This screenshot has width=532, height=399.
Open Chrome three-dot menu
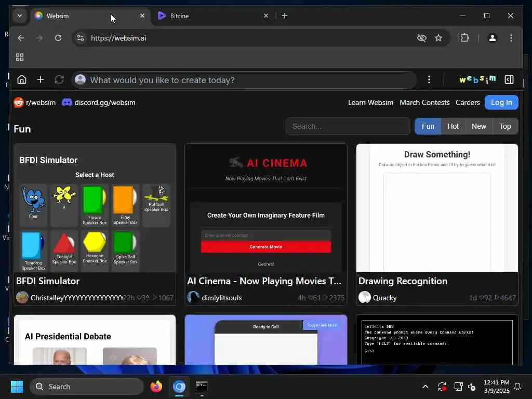pyautogui.click(x=511, y=38)
